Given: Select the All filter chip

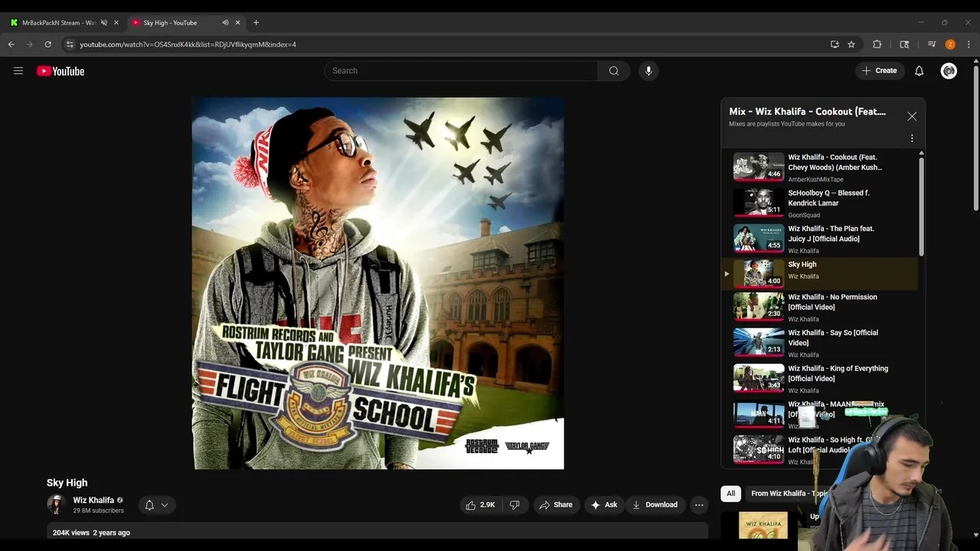Looking at the screenshot, I should click(x=731, y=494).
